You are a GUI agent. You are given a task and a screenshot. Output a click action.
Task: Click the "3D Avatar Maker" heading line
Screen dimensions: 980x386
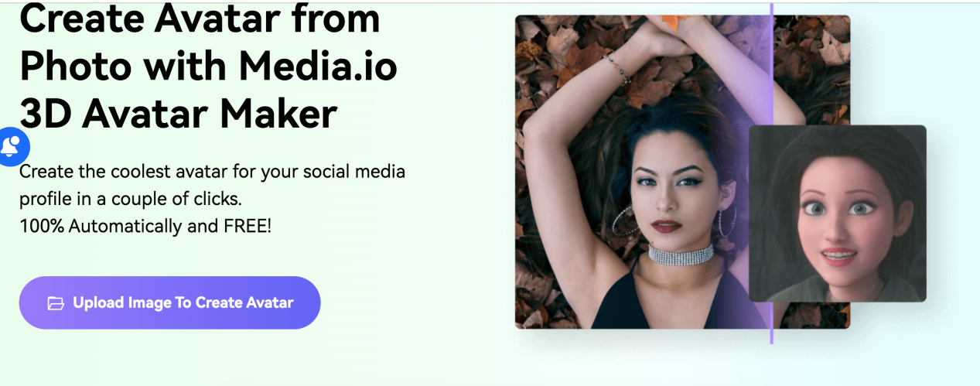pyautogui.click(x=178, y=114)
